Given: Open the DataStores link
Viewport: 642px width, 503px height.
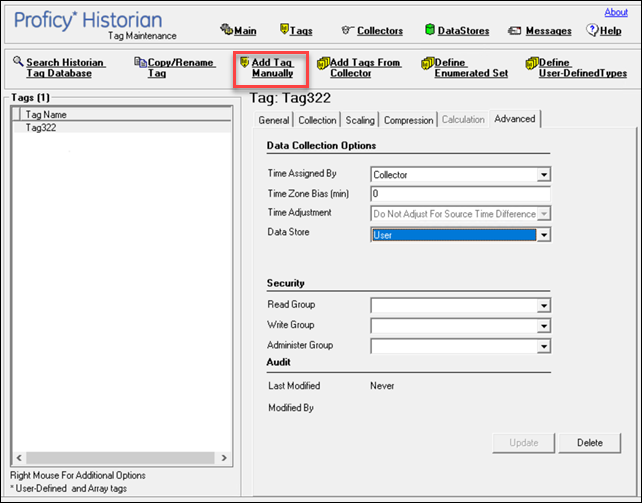Looking at the screenshot, I should point(463,31).
